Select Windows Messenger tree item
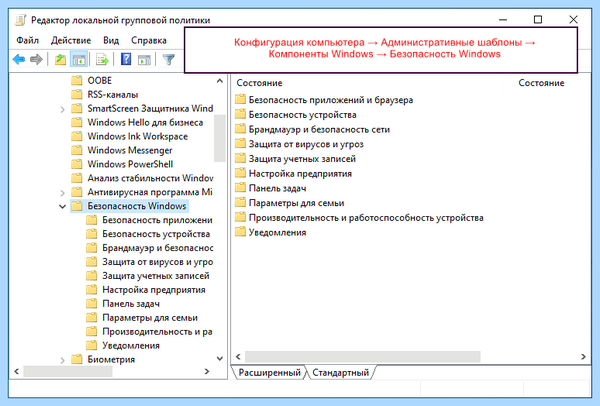This screenshot has width=600, height=406. click(130, 150)
